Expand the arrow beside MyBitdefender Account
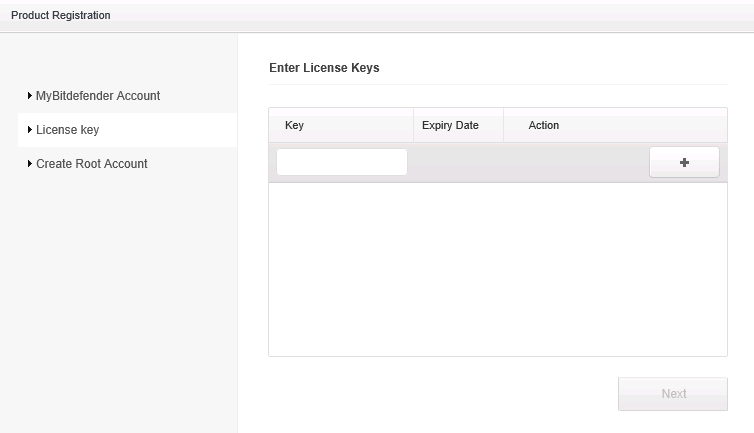This screenshot has width=754, height=433. click(x=30, y=96)
